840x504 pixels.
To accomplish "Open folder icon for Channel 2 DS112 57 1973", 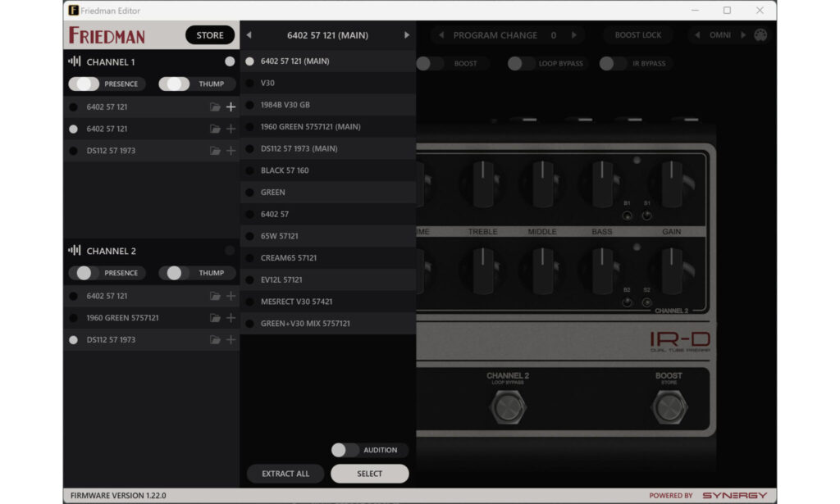I will coord(215,340).
